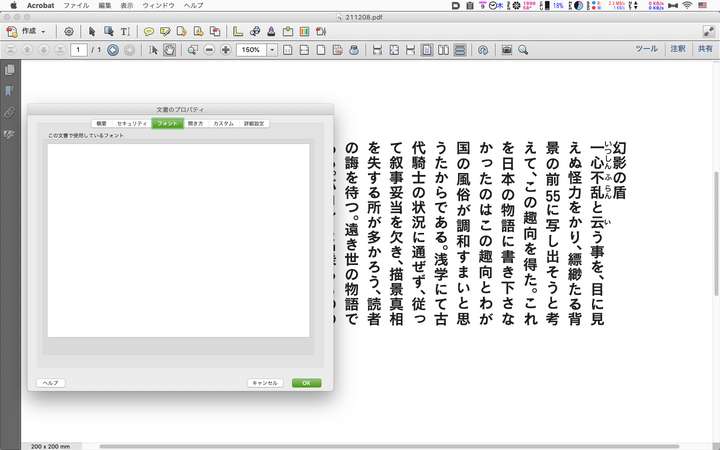Click the actual size page icon

coord(288,50)
